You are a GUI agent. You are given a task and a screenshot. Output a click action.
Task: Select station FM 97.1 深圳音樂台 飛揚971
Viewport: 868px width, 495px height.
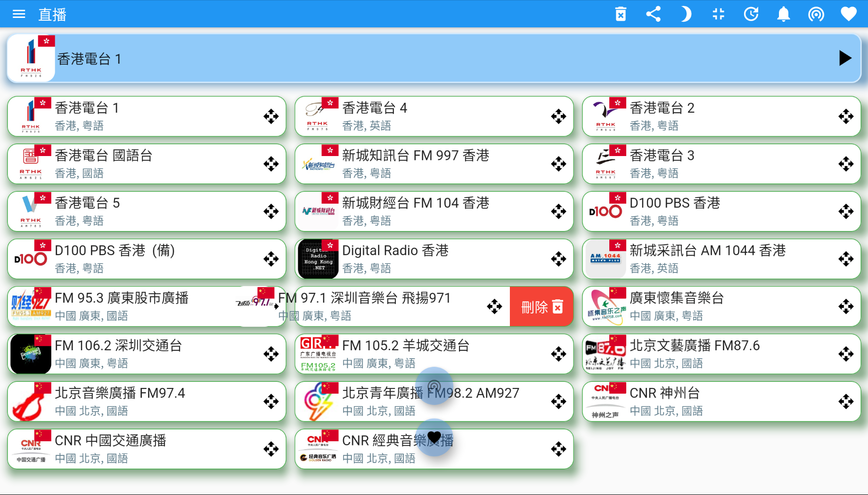(372, 306)
